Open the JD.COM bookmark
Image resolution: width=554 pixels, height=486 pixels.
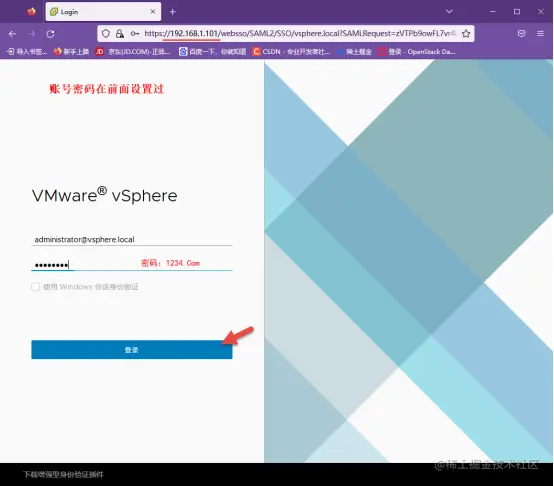tap(133, 52)
